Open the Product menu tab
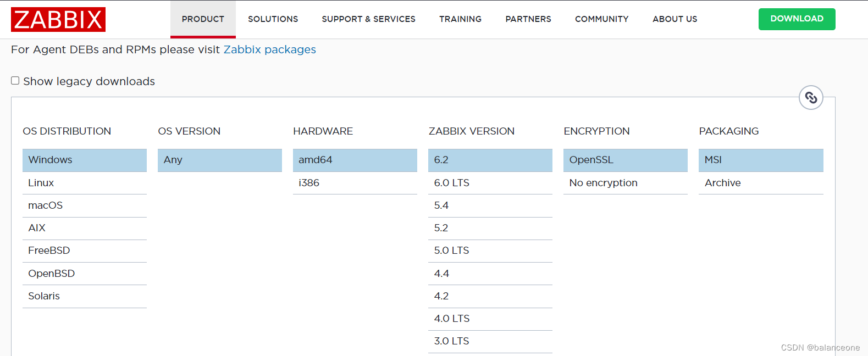Image resolution: width=868 pixels, height=356 pixels. point(203,19)
